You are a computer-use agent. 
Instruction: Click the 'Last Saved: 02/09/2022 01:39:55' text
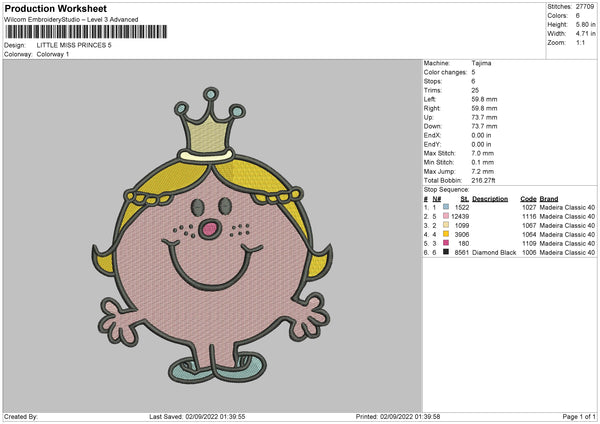[x=197, y=416]
